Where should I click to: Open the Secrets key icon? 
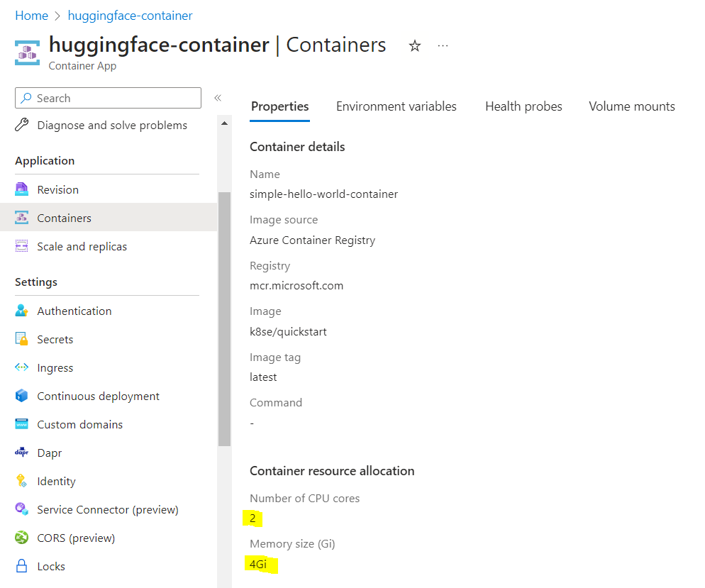coord(22,339)
